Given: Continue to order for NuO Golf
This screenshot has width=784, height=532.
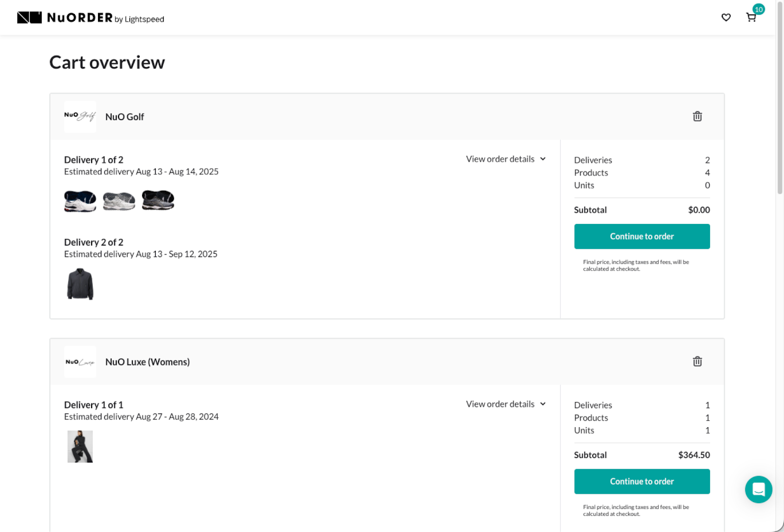Looking at the screenshot, I should 642,236.
